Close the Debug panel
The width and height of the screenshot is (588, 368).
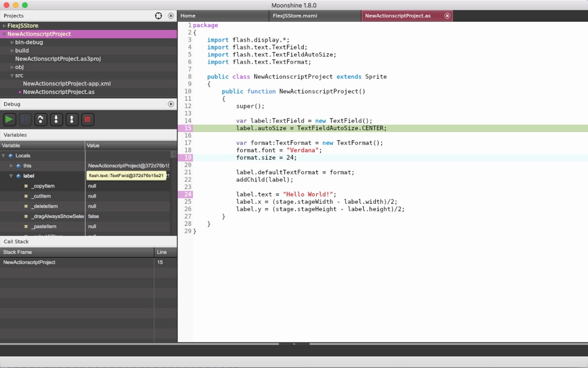coord(171,104)
